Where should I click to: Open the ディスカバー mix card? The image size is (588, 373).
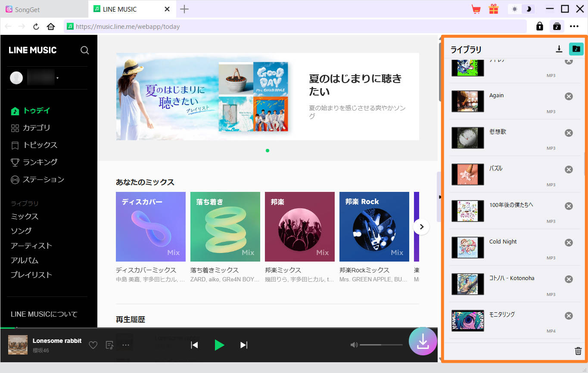click(x=151, y=227)
